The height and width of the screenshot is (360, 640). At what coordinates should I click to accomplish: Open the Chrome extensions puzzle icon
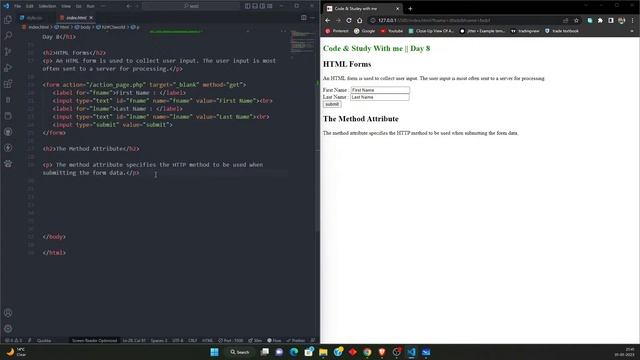tap(600, 20)
